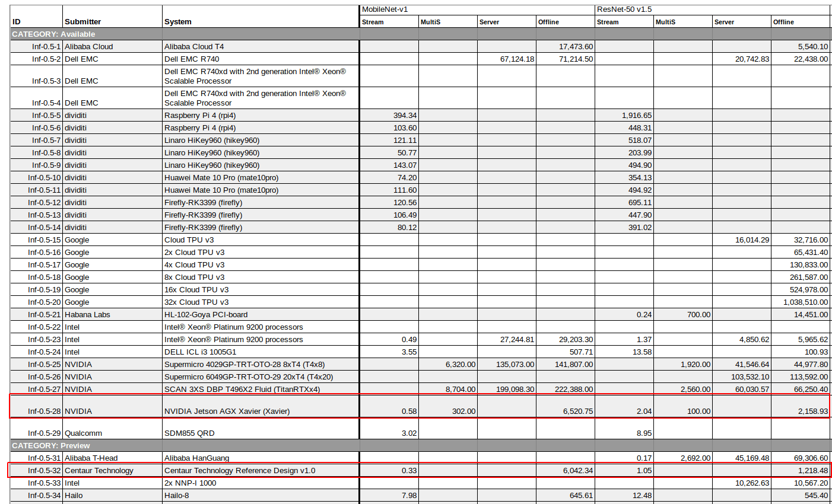This screenshot has height=504, width=832.
Task: Select the value 135,073.00
Action: pyautogui.click(x=515, y=365)
